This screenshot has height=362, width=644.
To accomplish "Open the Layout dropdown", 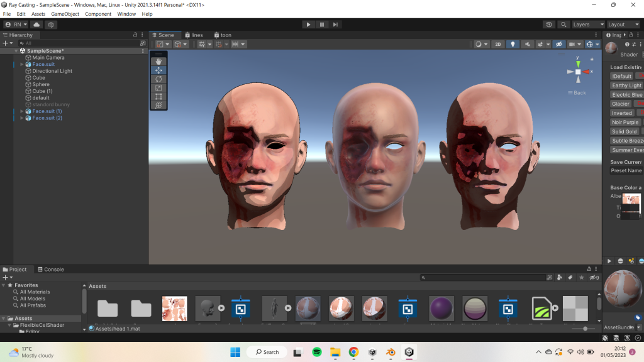I will point(623,25).
